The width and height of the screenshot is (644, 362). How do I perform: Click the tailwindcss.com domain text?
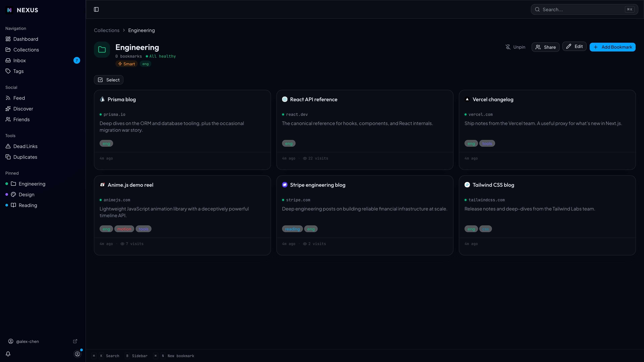[x=487, y=200]
